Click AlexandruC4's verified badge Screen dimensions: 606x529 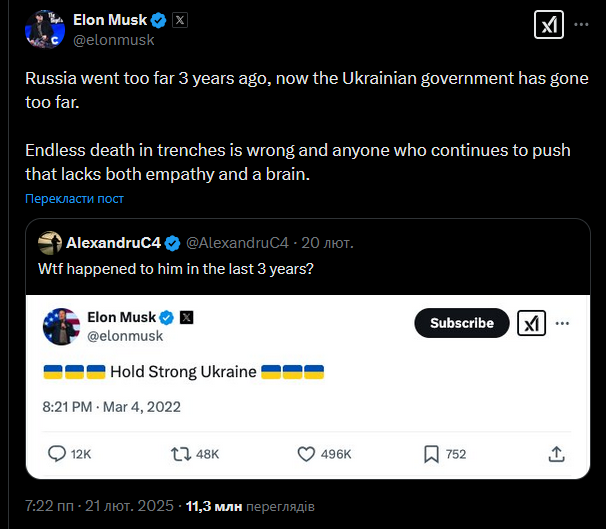coord(173,243)
